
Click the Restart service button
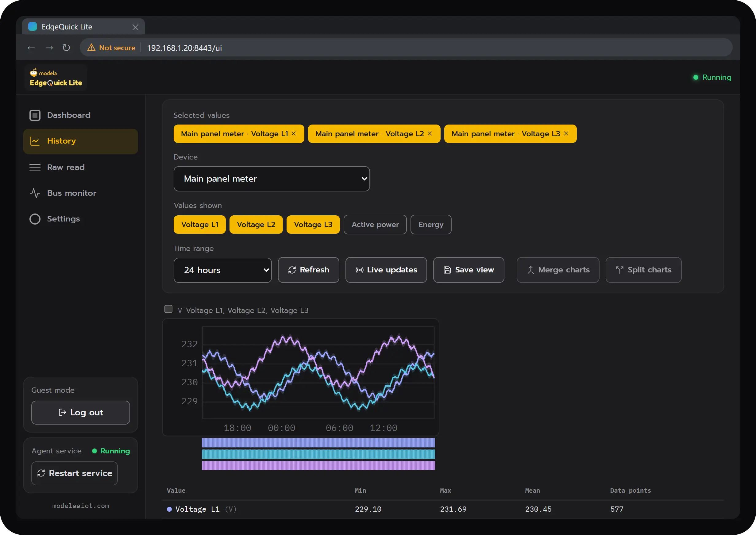[x=75, y=473]
